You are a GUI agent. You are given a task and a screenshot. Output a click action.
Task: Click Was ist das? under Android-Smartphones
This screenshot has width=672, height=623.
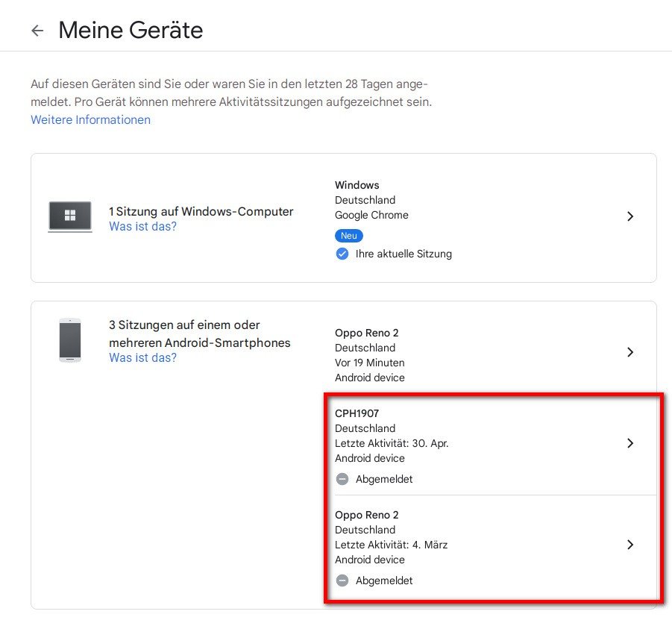142,358
